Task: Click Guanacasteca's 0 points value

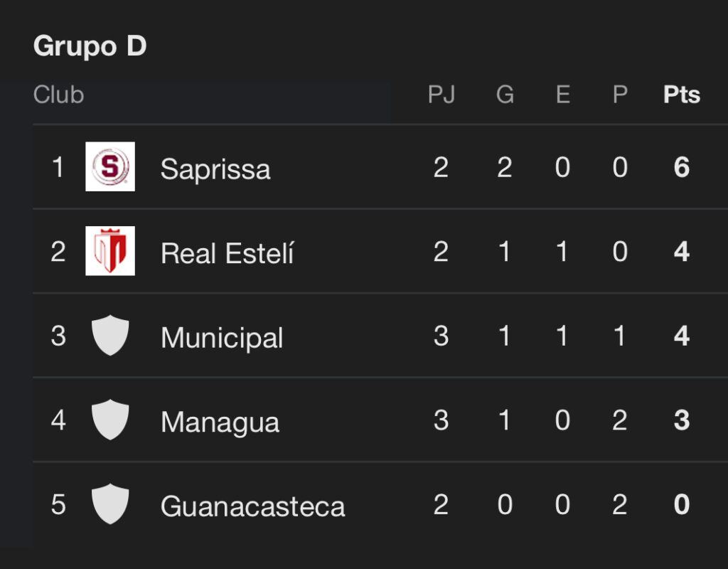Action: [x=682, y=505]
